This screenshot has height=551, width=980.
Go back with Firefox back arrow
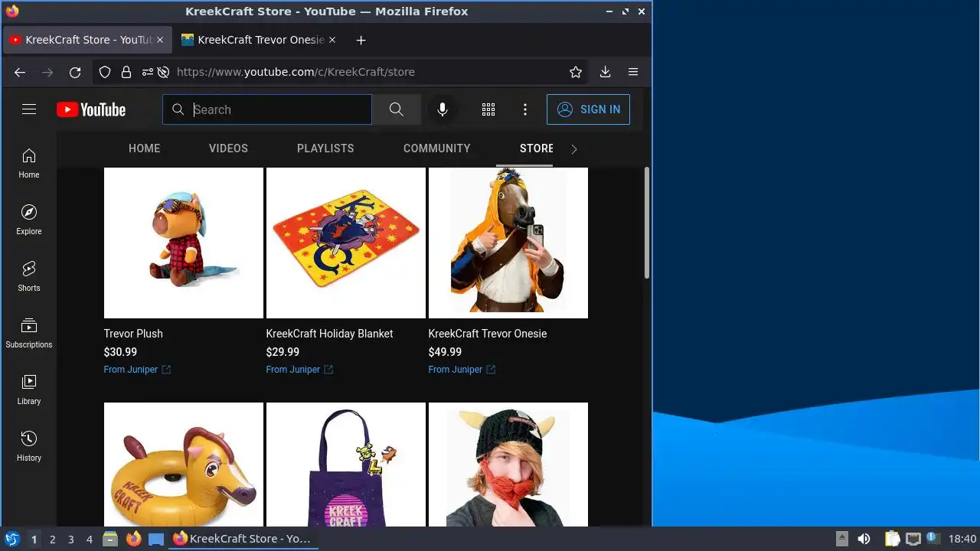(20, 72)
